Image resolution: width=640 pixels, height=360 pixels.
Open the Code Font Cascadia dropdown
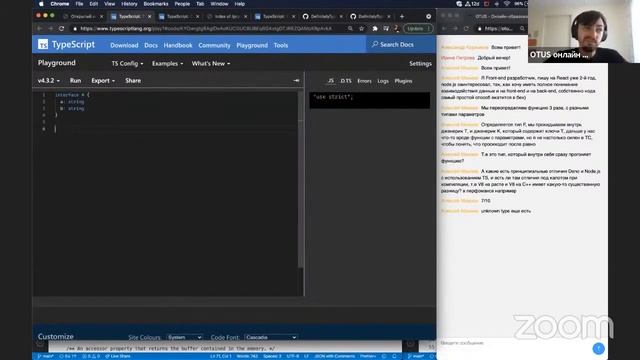(271, 337)
